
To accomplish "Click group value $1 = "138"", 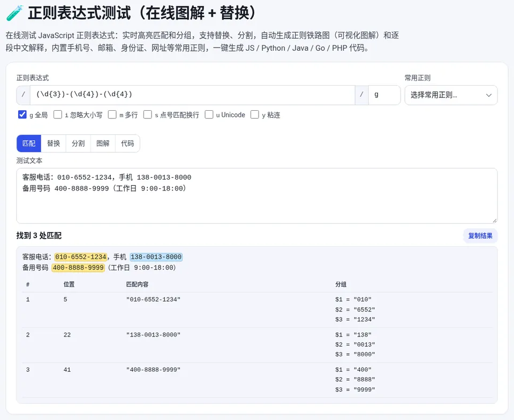I will (x=353, y=335).
